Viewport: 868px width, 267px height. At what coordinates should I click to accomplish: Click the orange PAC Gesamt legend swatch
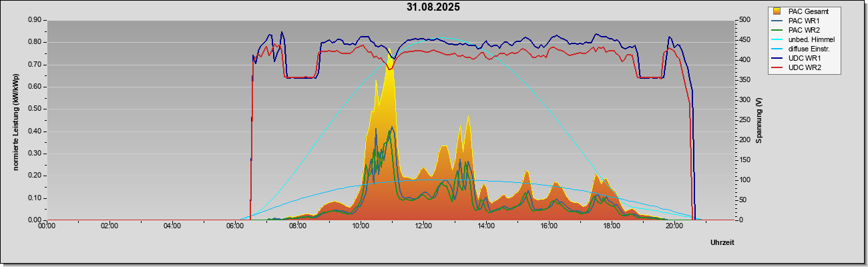tap(777, 11)
